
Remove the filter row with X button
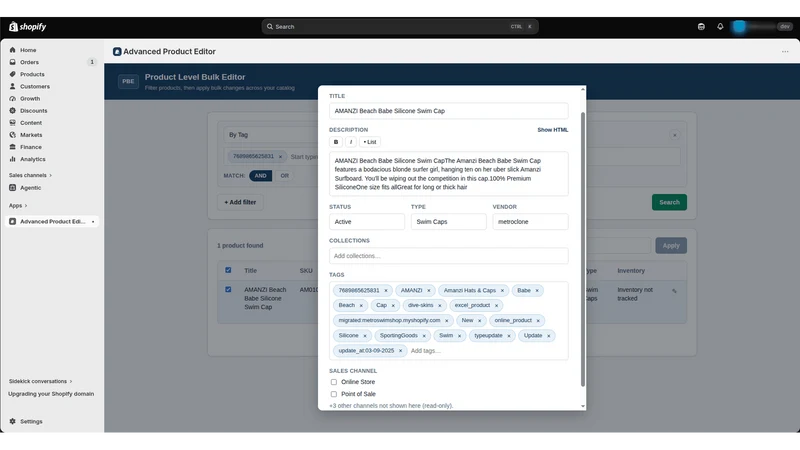point(674,135)
